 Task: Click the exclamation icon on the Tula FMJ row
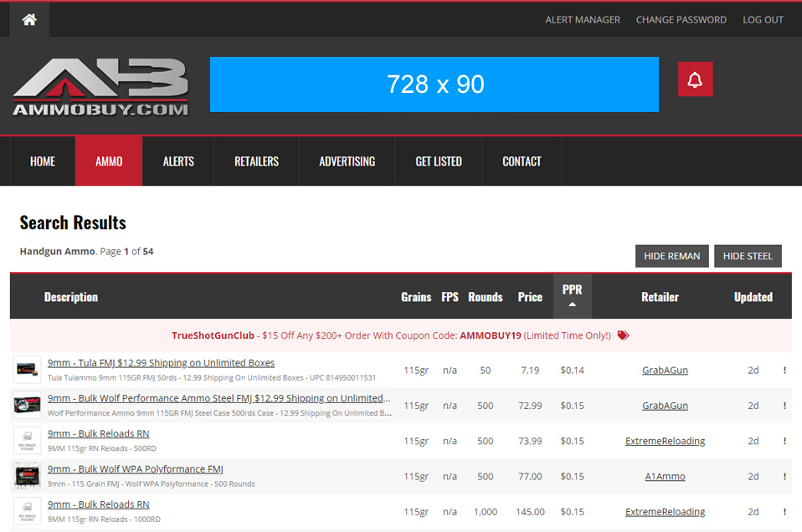[784, 370]
